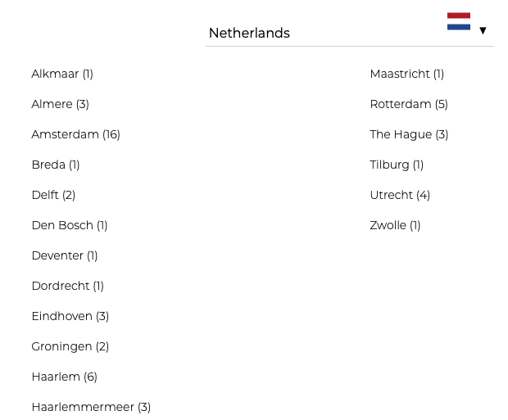
Task: Open Rotterdam (5) listings
Action: [409, 104]
